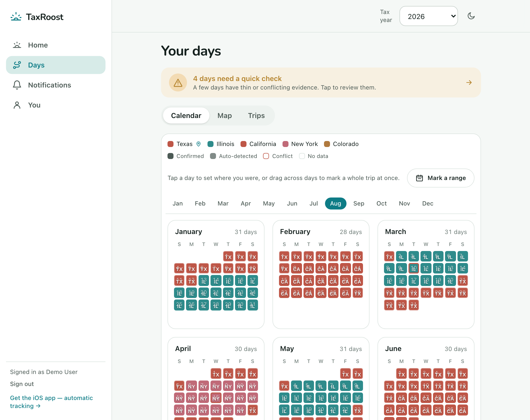Jump to Jun in month selector

click(x=292, y=203)
